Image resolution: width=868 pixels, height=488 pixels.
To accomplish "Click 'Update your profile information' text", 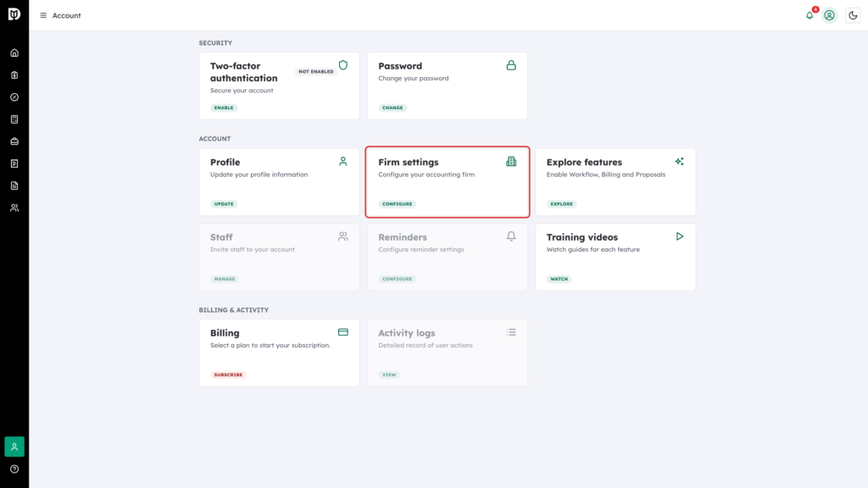I will [x=259, y=175].
